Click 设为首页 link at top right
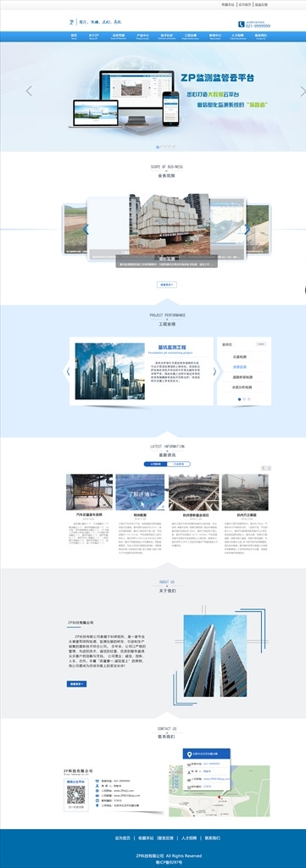This screenshot has width=306, height=868. pyautogui.click(x=245, y=4)
